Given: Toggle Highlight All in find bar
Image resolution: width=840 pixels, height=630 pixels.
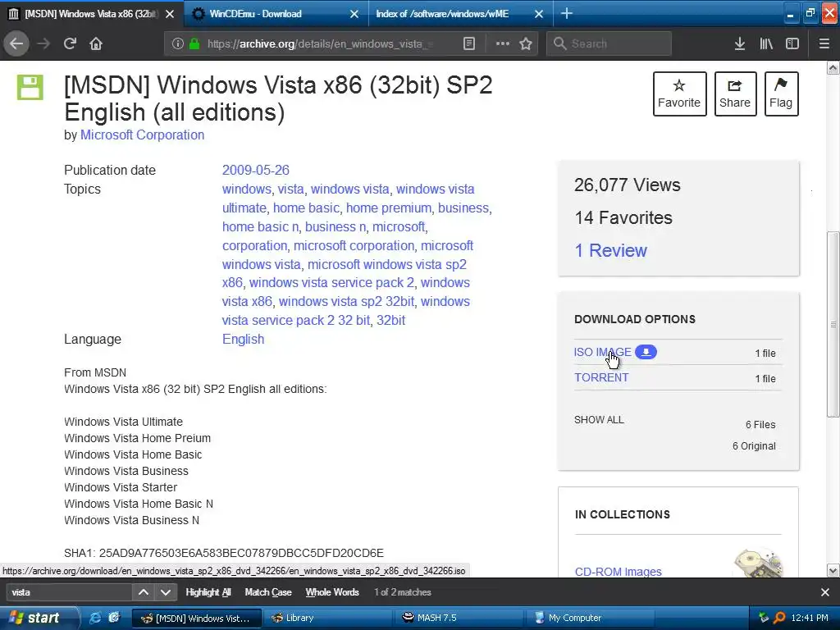Looking at the screenshot, I should (208, 592).
